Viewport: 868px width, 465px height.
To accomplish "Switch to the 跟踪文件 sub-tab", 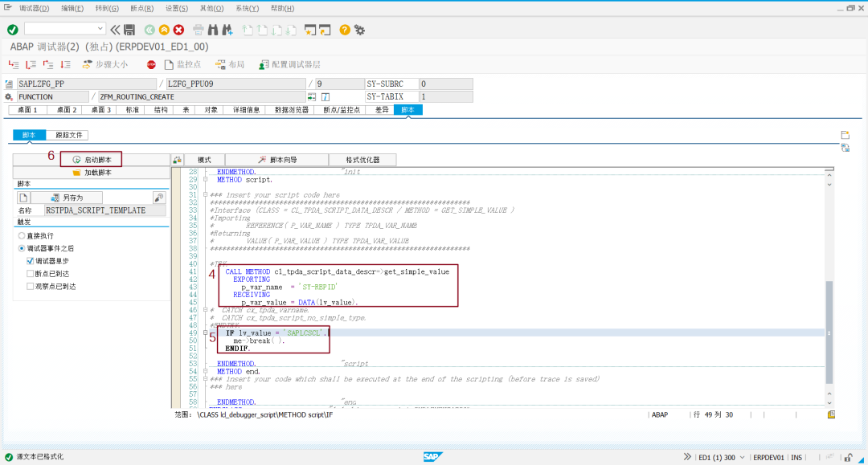I will tap(68, 135).
